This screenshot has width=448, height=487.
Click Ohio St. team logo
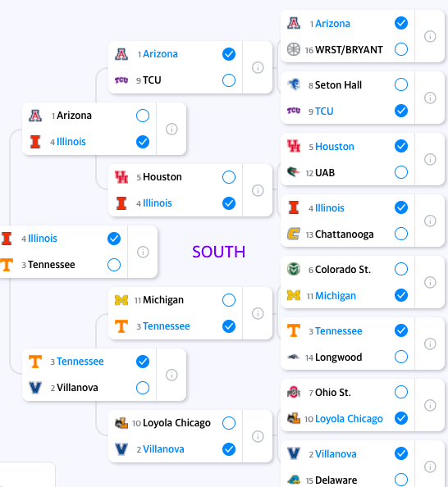(x=294, y=392)
